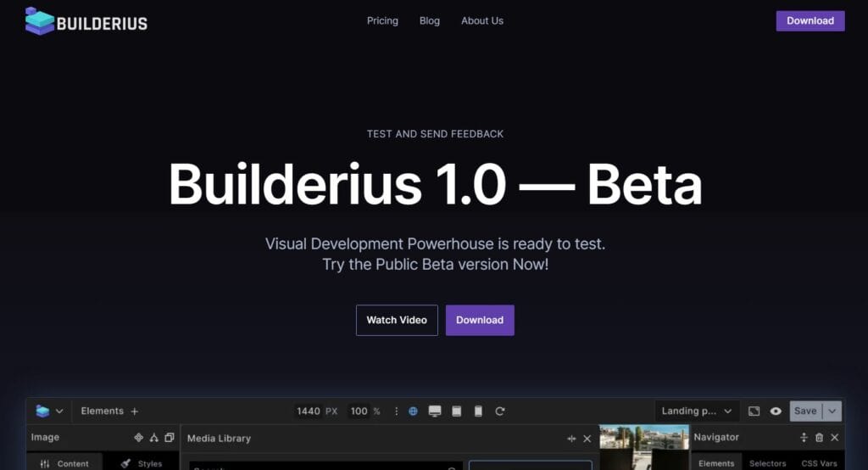Viewport: 868px width, 470px height.
Task: Switch to mobile viewport icon
Action: coord(478,411)
